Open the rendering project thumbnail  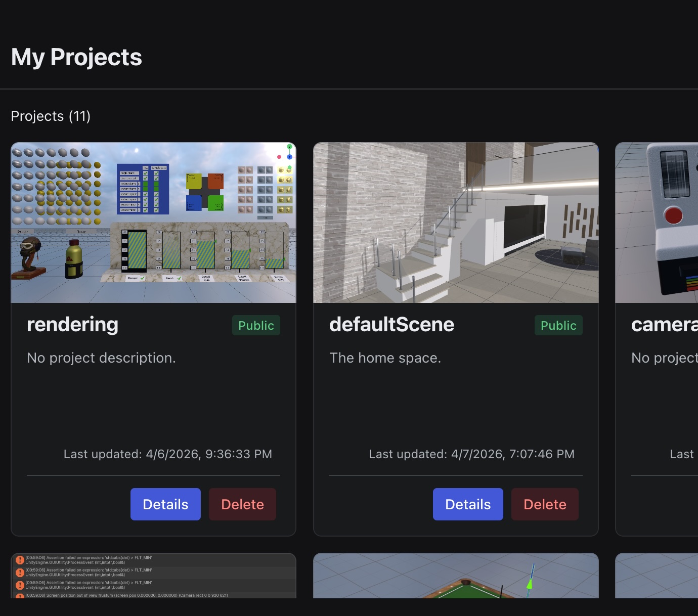pyautogui.click(x=153, y=223)
